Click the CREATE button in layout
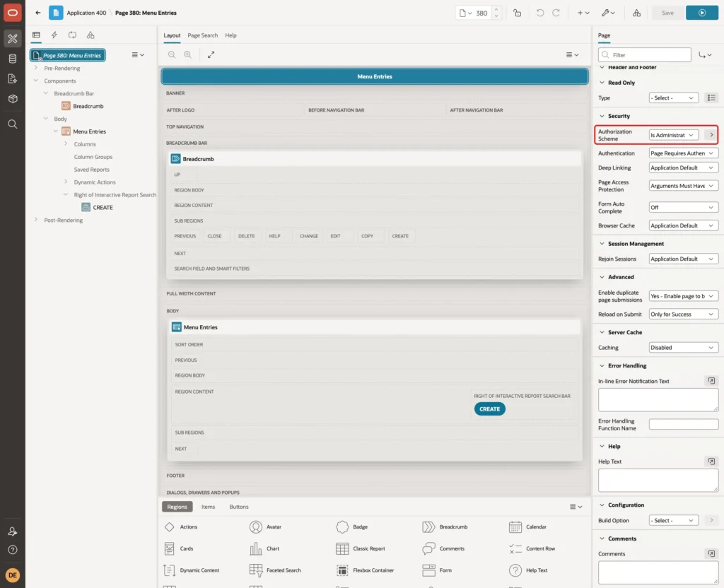724x588 pixels. point(489,409)
